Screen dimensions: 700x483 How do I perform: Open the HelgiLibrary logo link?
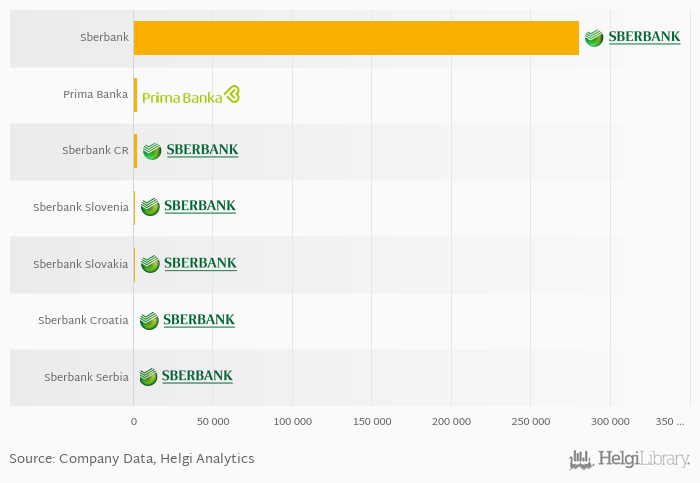tap(629, 459)
